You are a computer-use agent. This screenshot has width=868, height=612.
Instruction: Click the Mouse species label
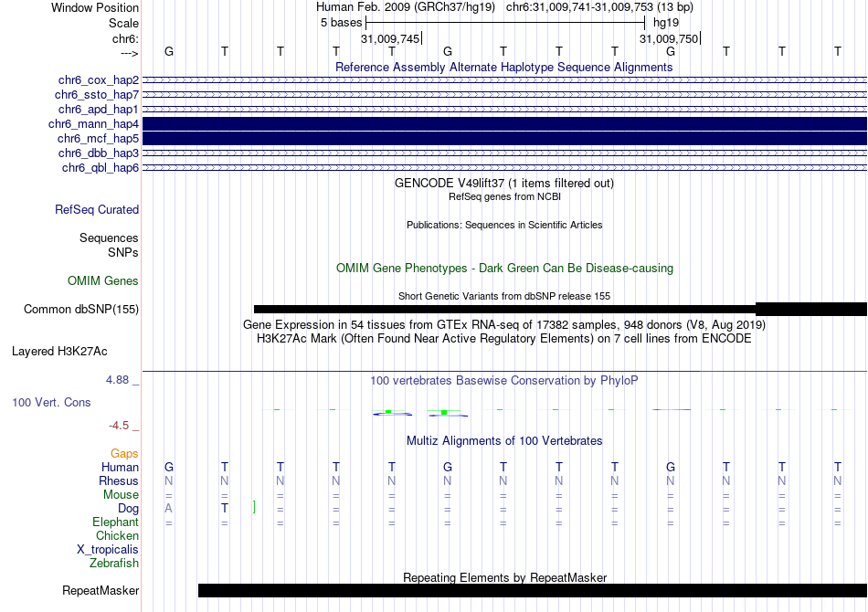pyautogui.click(x=121, y=495)
